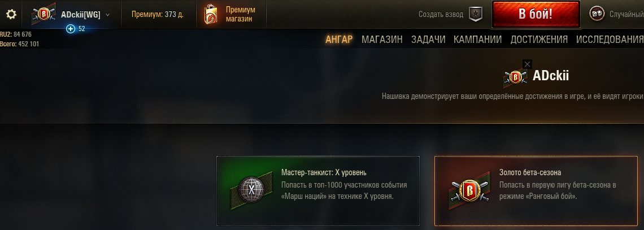Image resolution: width=644 pixels, height=230 pixels.
Task: Open the Премиум магазин shopping bag icon
Action: (211, 14)
